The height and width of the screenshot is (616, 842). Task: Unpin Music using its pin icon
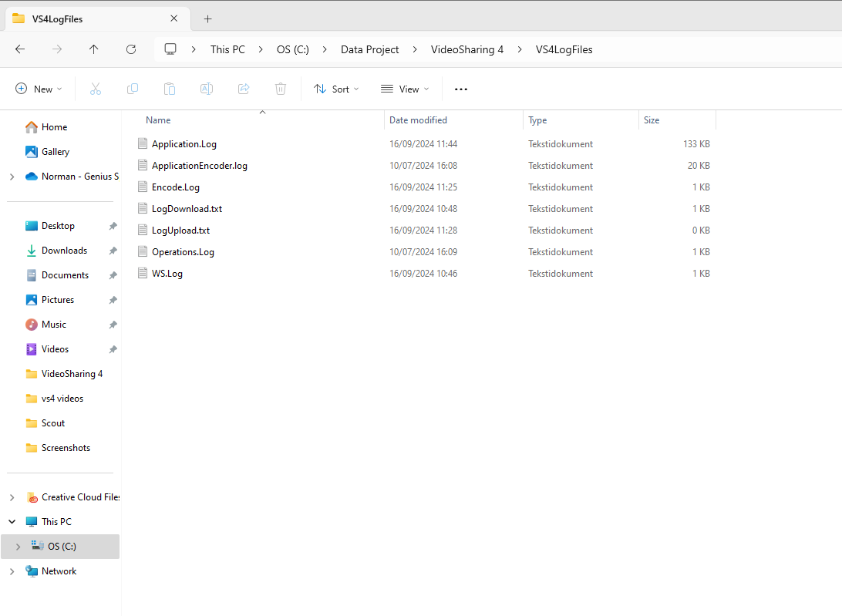(x=113, y=325)
